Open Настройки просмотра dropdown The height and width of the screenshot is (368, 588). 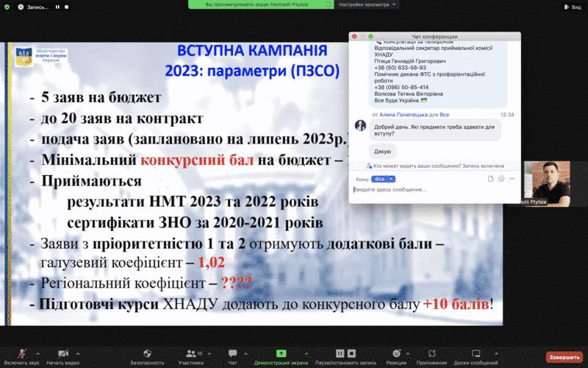[367, 4]
